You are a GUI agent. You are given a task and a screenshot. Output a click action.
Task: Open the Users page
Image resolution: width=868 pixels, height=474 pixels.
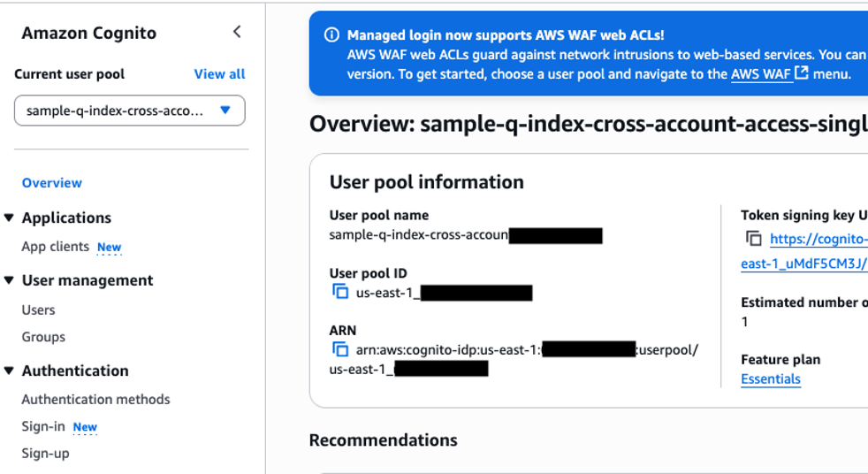38,310
